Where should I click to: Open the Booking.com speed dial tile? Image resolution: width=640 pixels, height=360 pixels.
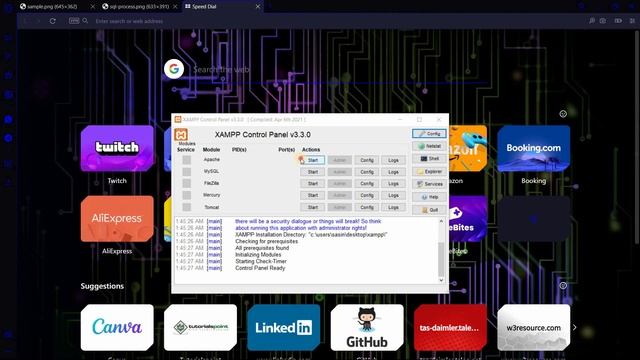tap(533, 148)
